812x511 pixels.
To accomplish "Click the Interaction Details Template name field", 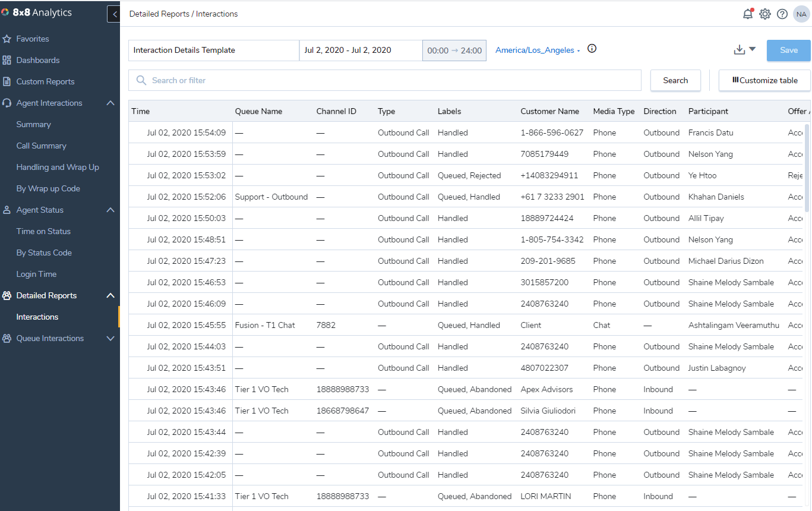I will 214,51.
